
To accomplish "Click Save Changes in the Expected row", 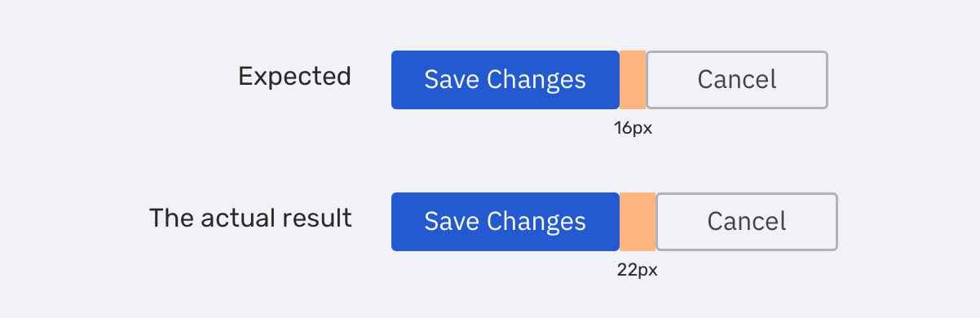I will click(x=505, y=80).
